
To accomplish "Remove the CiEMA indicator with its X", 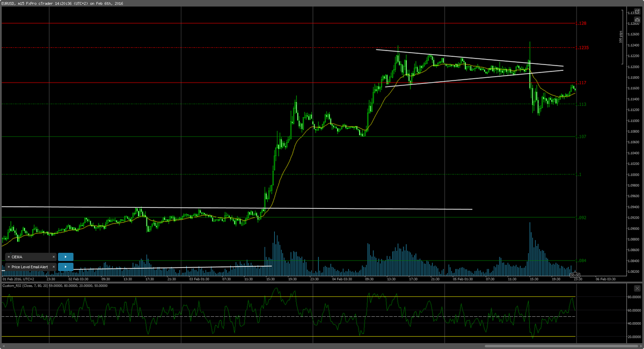I will [x=54, y=257].
